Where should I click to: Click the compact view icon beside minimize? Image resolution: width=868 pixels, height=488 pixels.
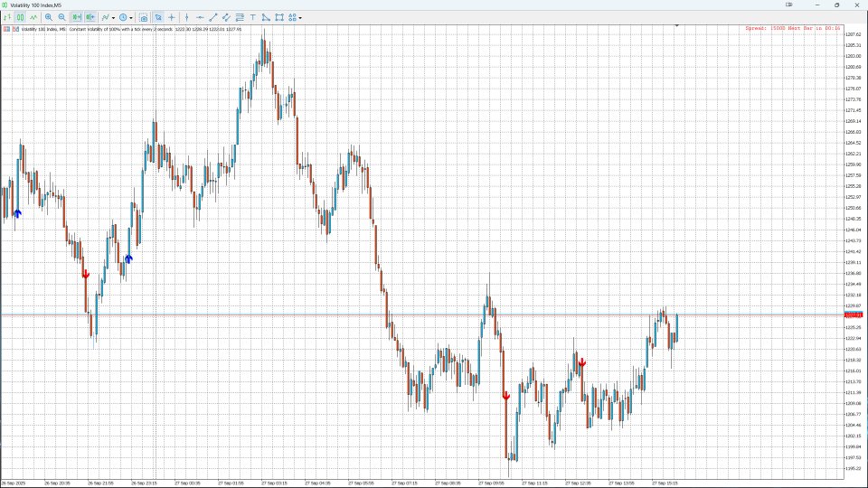point(788,5)
